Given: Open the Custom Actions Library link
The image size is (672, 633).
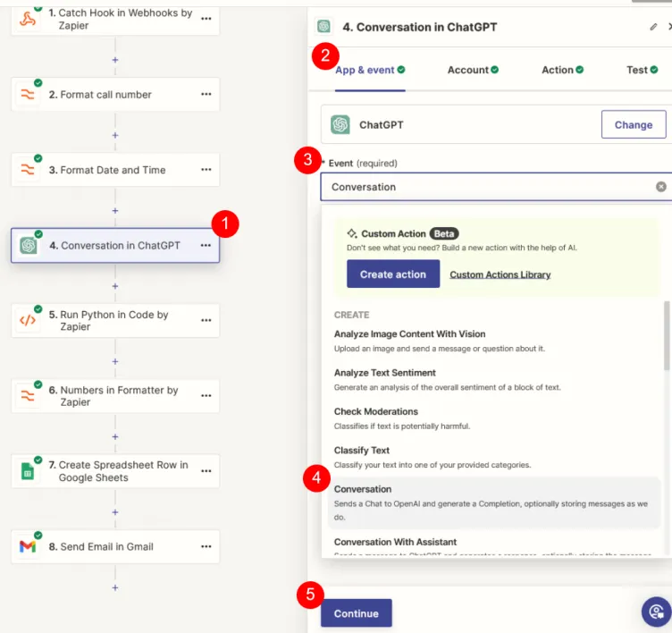Looking at the screenshot, I should 500,274.
